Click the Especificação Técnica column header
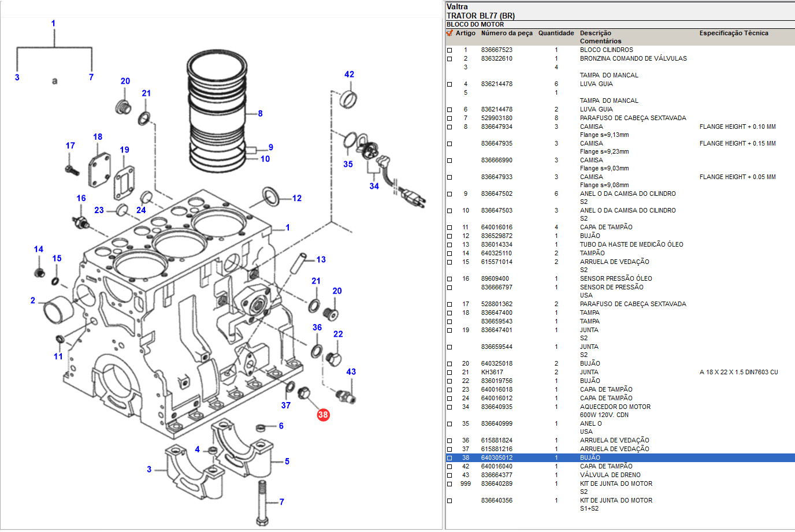Screen dimensions: 795x532 click(x=733, y=34)
